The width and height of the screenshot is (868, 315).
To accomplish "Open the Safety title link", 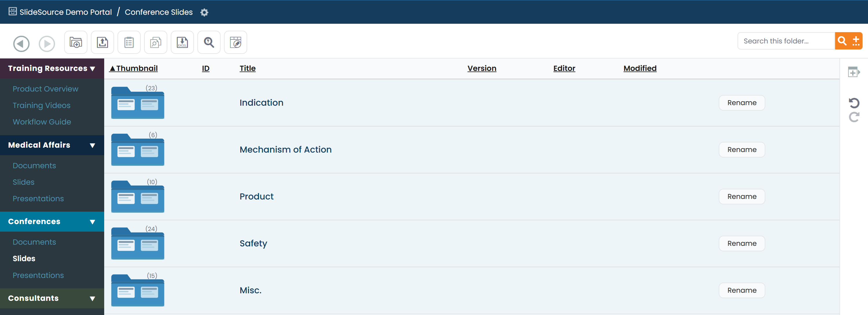I will [253, 243].
